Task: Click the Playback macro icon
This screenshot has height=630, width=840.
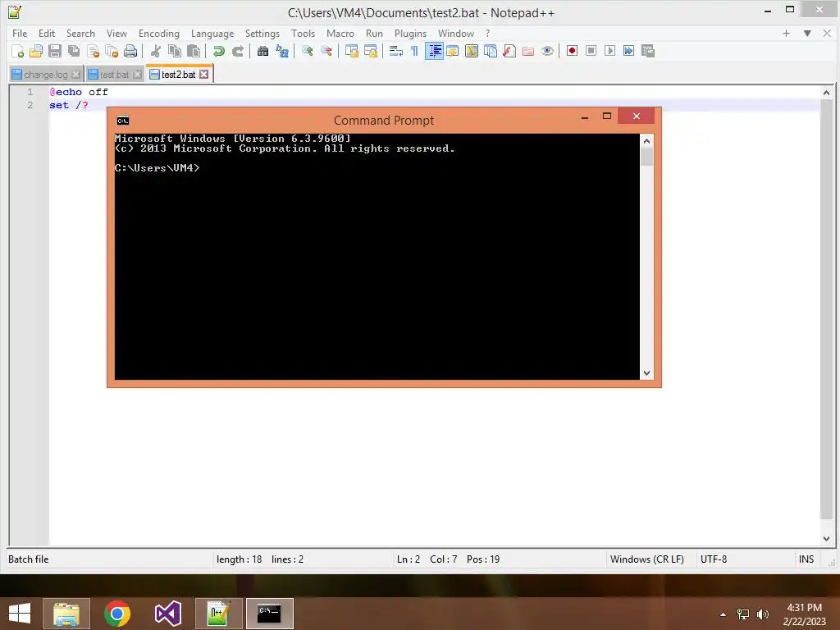Action: (x=609, y=51)
